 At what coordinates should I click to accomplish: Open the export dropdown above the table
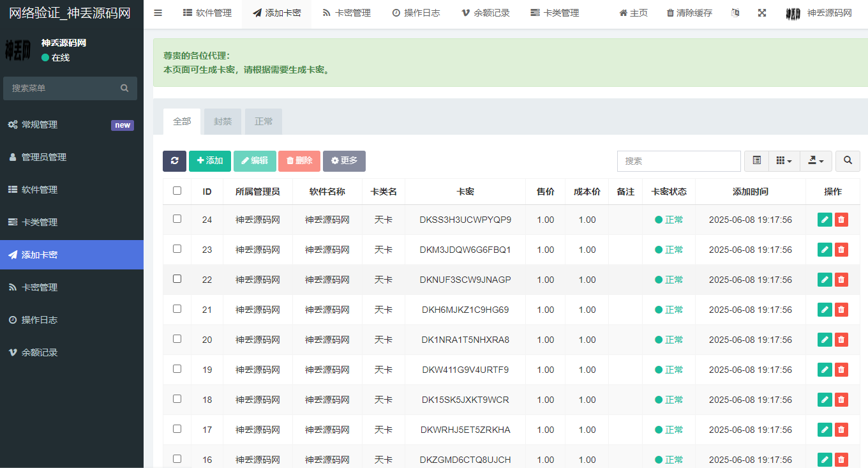815,161
